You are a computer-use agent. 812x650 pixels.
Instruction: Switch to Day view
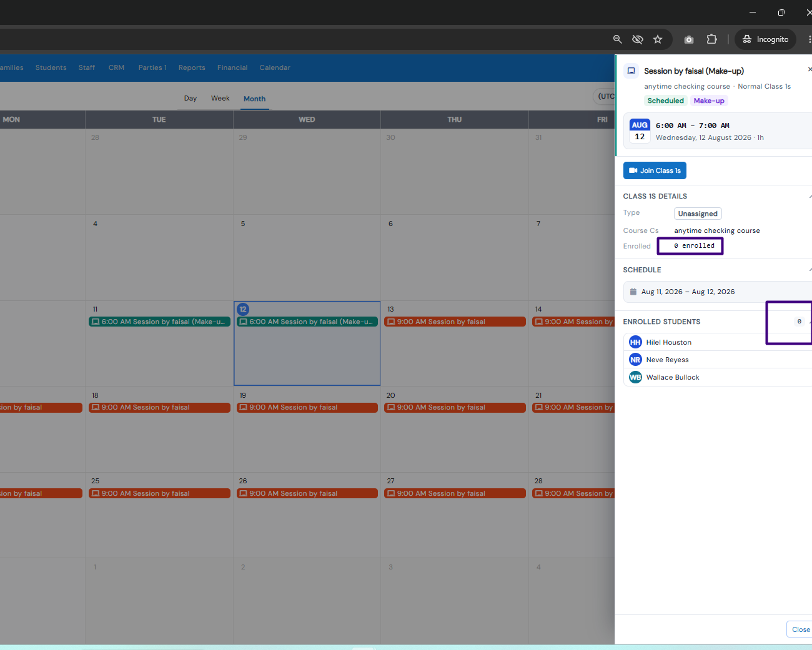click(191, 98)
